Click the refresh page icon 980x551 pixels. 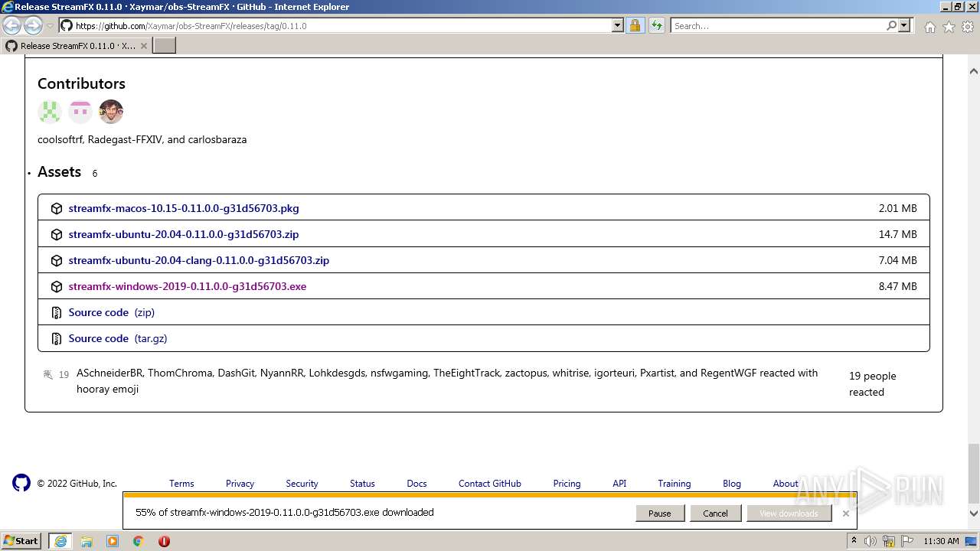click(657, 25)
